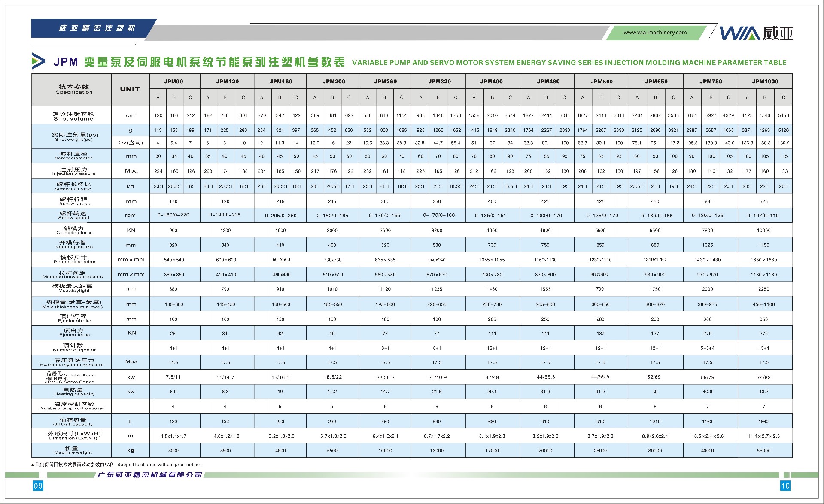Viewport: 824px width, 504px height.
Task: Click the page number 09 badge
Action: (x=38, y=486)
